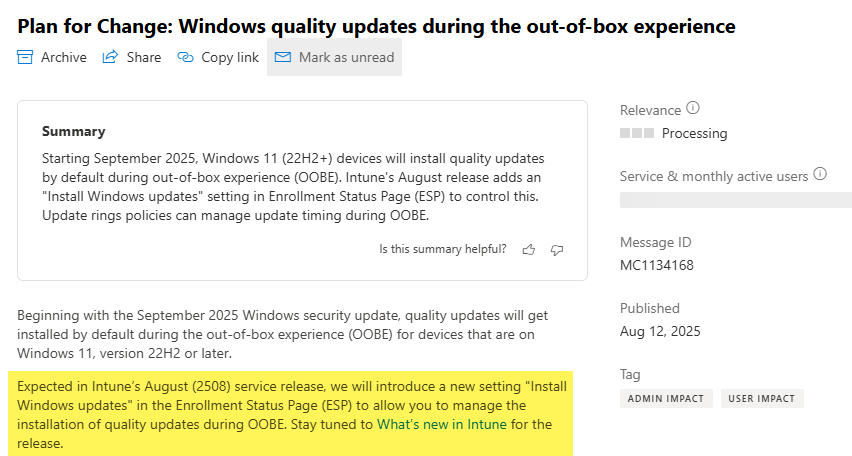Click the Is this summary helpful? text

443,249
